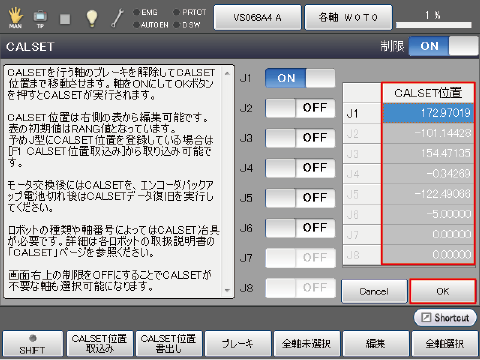
Task: Open the 各軸 W0 T0 motion mode button
Action: (348, 17)
